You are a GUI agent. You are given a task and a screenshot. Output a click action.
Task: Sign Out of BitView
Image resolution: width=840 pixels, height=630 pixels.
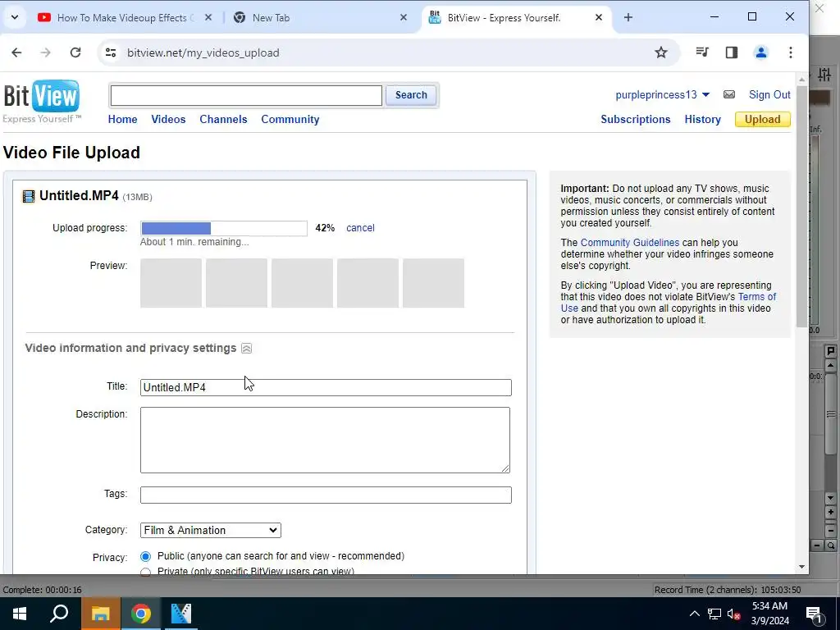coord(769,95)
